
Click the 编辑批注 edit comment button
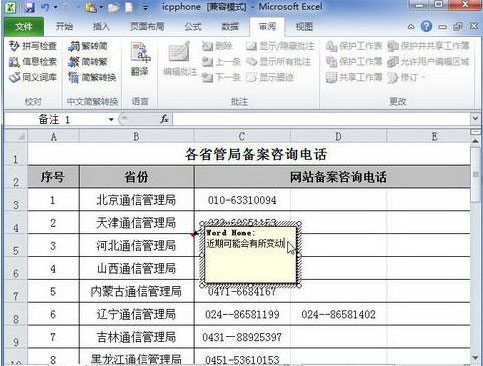coord(180,59)
